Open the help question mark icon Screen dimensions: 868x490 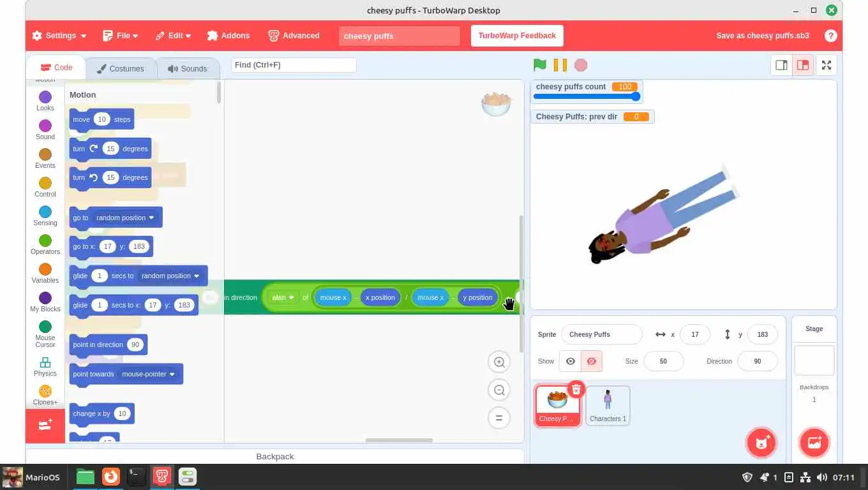(830, 36)
